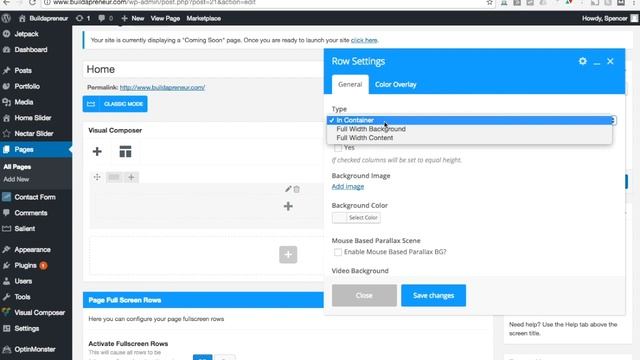Select In Container type option
This screenshot has width=640, height=360.
[469, 120]
